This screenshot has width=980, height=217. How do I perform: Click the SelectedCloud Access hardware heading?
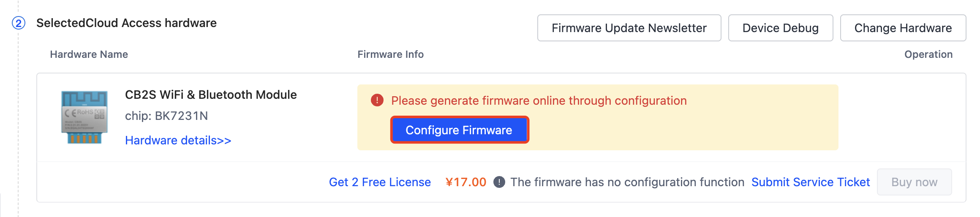[126, 23]
